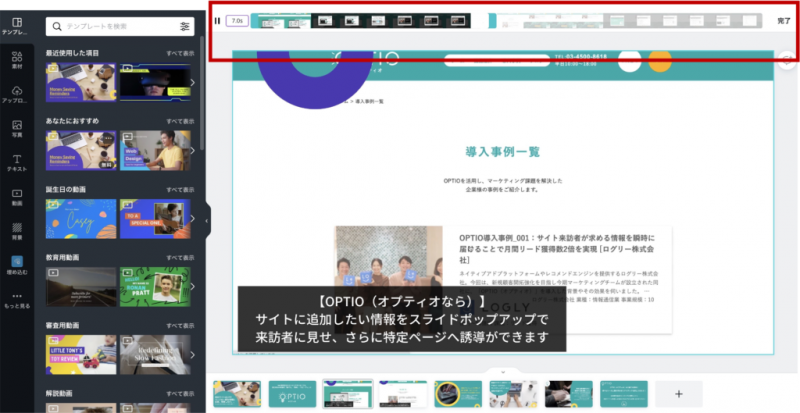The width and height of the screenshot is (800, 413).
Task: Click the magnifier icon in template search
Action: 57,26
